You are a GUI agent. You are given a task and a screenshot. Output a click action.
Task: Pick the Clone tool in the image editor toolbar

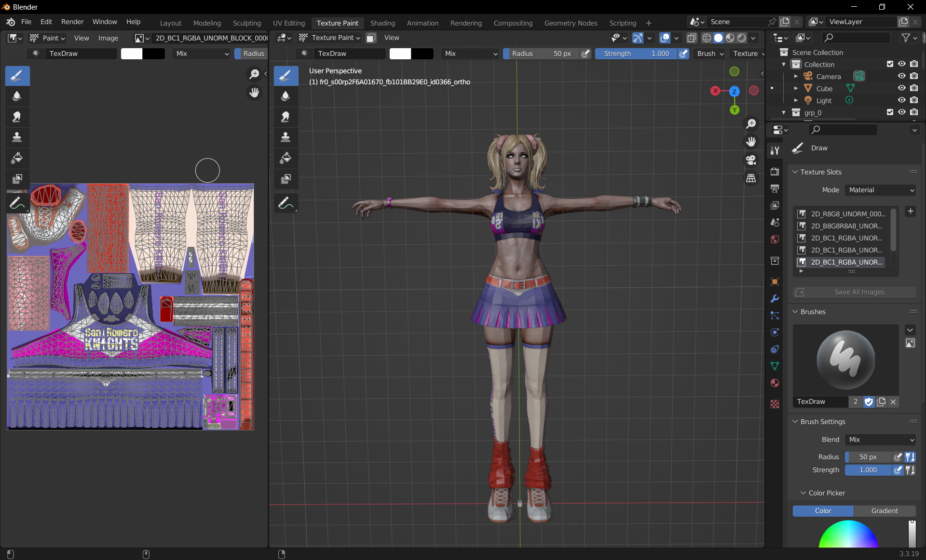[x=17, y=138]
